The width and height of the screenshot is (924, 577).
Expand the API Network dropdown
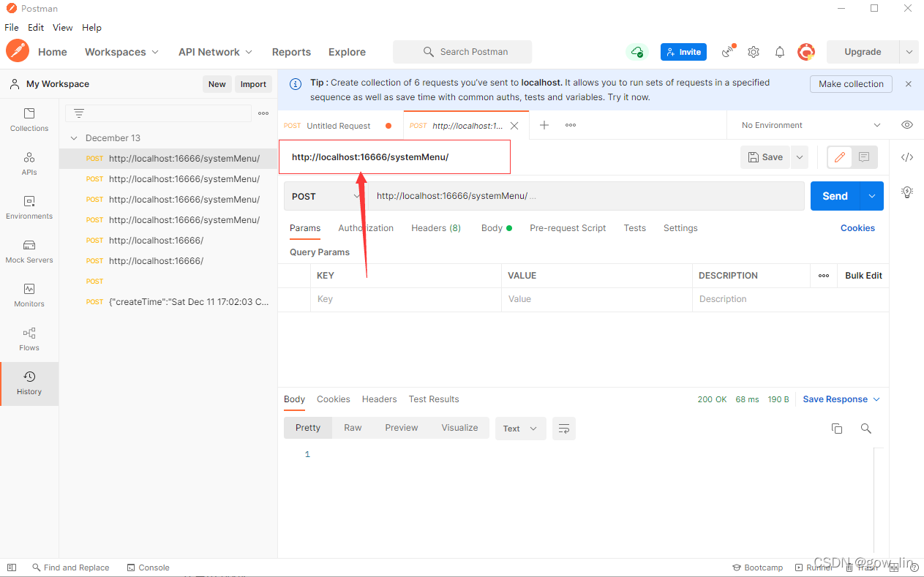click(215, 52)
